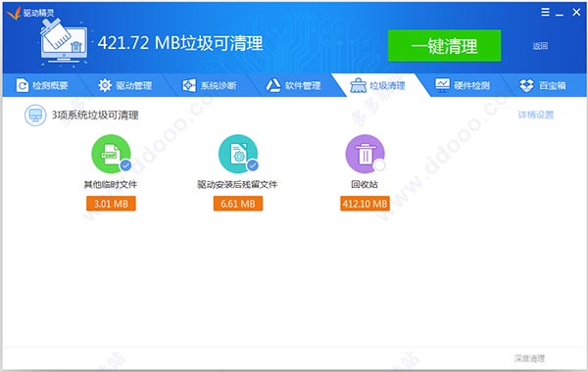Uncheck the 驱动安装后残留文件 checkmark badge
588x372 pixels.
(x=253, y=164)
